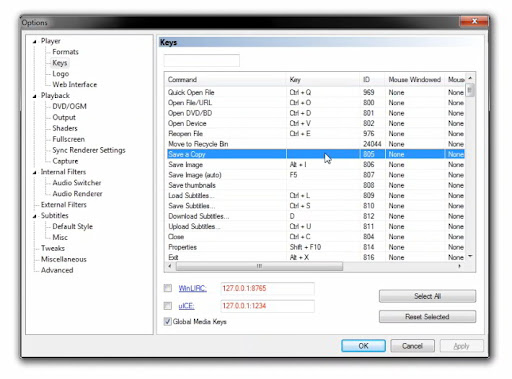
Task: Click the horizontal scrollbar thumb
Action: pyautogui.click(x=259, y=266)
